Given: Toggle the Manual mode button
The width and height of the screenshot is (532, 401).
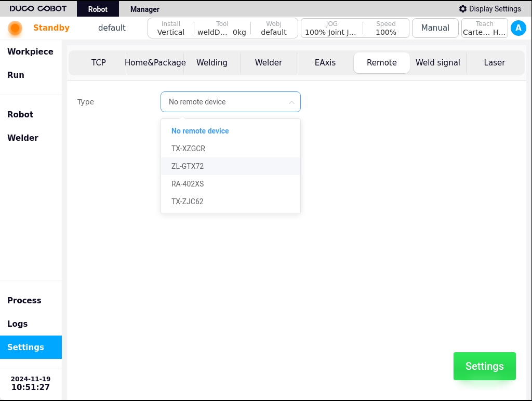Looking at the screenshot, I should click(x=435, y=28).
